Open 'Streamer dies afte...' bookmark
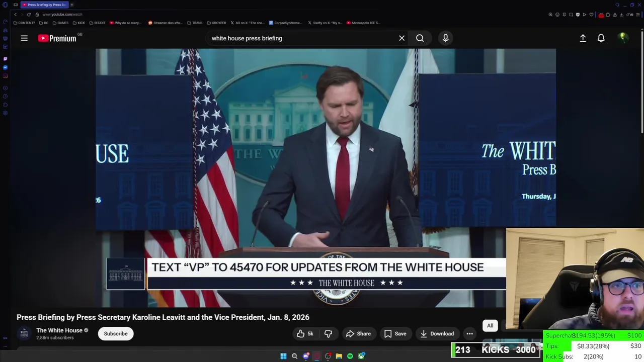 pos(165,23)
